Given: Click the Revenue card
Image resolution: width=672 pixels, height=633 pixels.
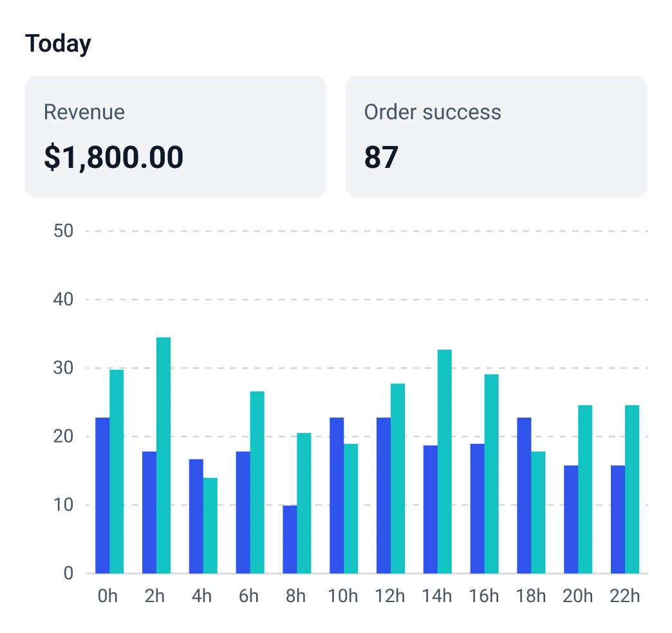Looking at the screenshot, I should (x=175, y=136).
